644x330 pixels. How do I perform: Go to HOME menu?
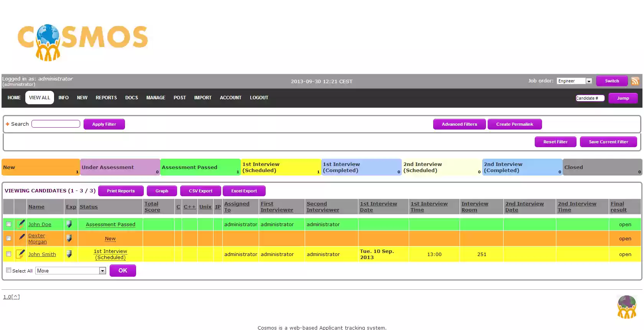(x=14, y=98)
